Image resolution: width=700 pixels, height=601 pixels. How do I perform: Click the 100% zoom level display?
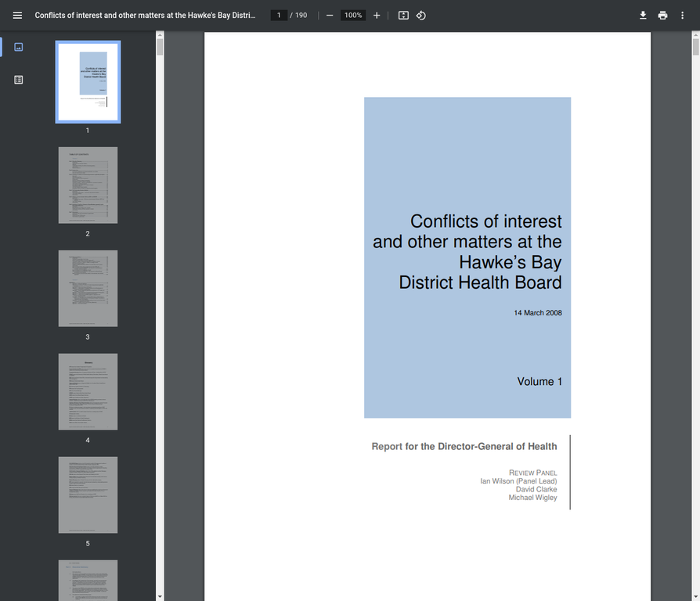pyautogui.click(x=352, y=15)
